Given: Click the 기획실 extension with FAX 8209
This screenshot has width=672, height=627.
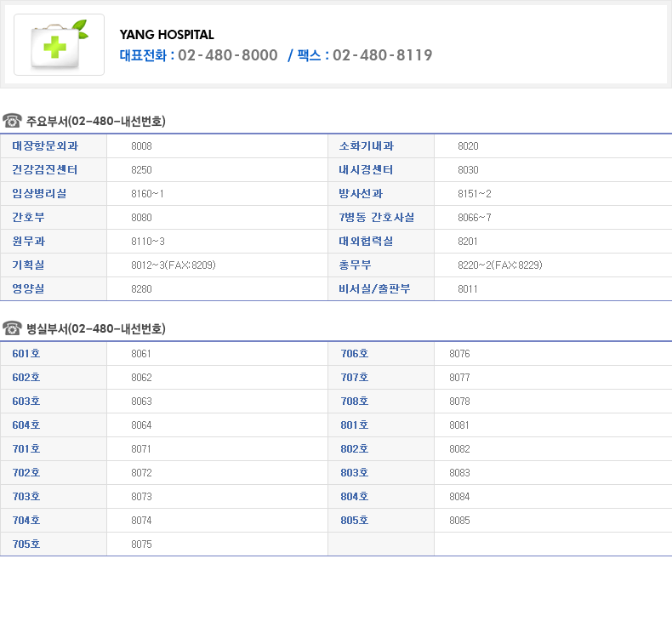Looking at the screenshot, I should pyautogui.click(x=173, y=265).
